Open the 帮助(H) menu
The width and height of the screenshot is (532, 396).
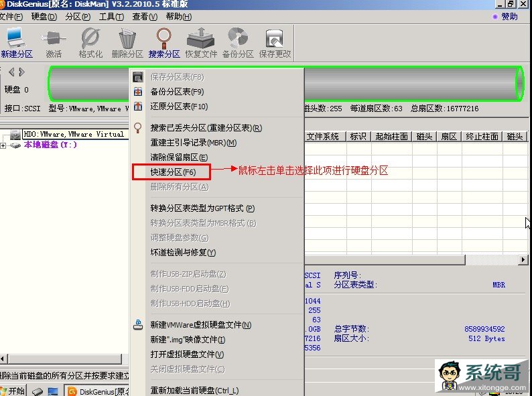click(x=179, y=17)
